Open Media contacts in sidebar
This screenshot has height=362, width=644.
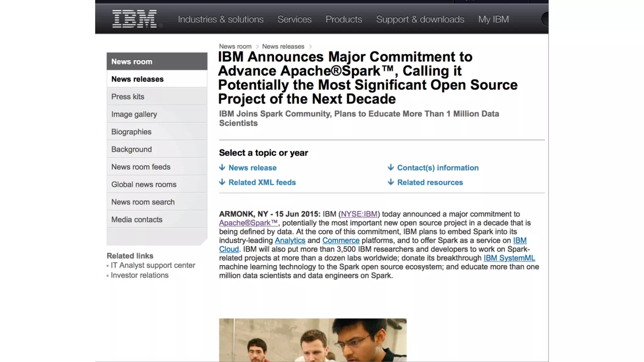pyautogui.click(x=137, y=220)
